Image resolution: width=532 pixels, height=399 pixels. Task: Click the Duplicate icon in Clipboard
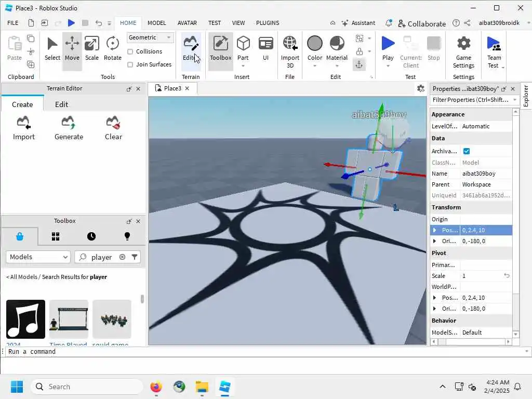[31, 64]
